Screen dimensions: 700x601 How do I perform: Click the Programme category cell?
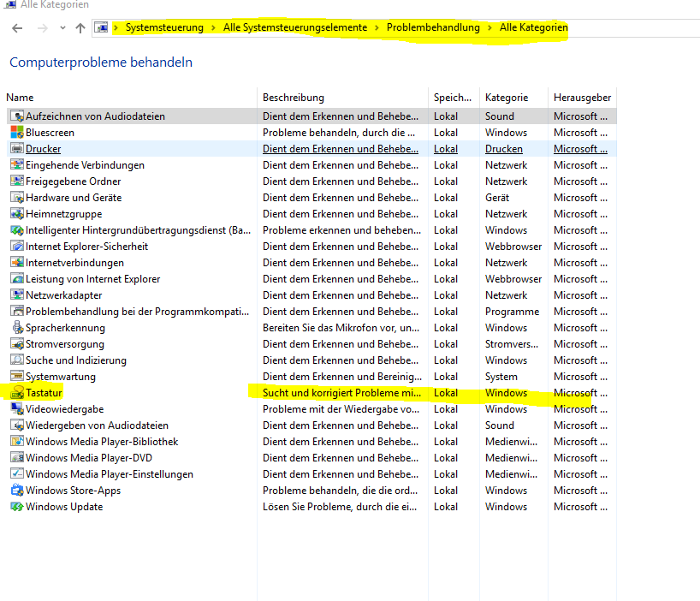pos(512,312)
